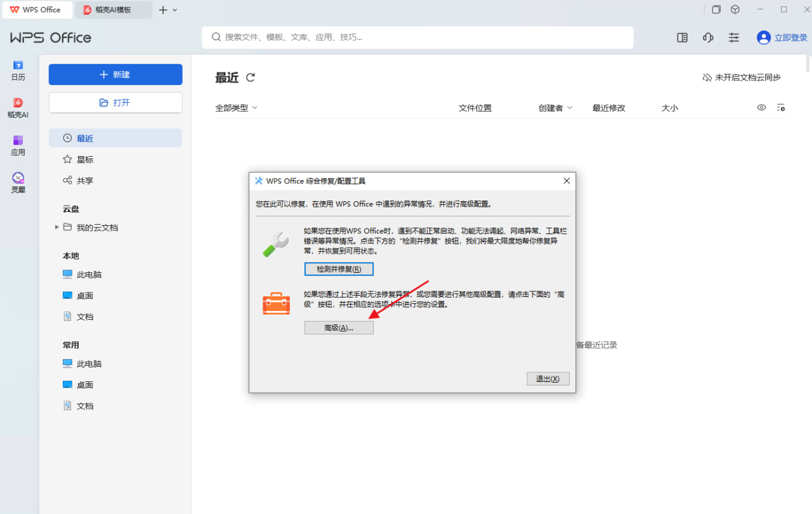
Task: Click the cube icon in title bar
Action: [735, 10]
